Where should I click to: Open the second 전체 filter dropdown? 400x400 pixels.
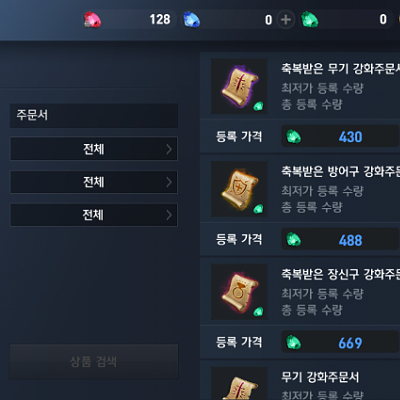tap(94, 182)
